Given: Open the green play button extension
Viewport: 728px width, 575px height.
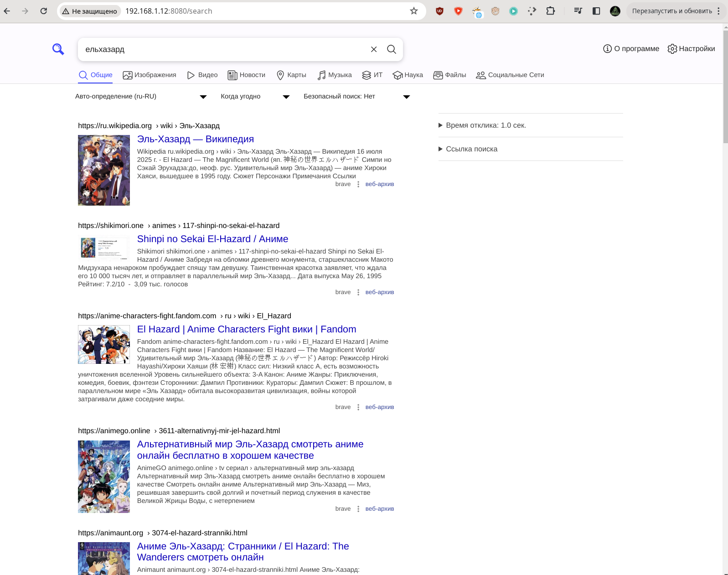Looking at the screenshot, I should [x=514, y=11].
